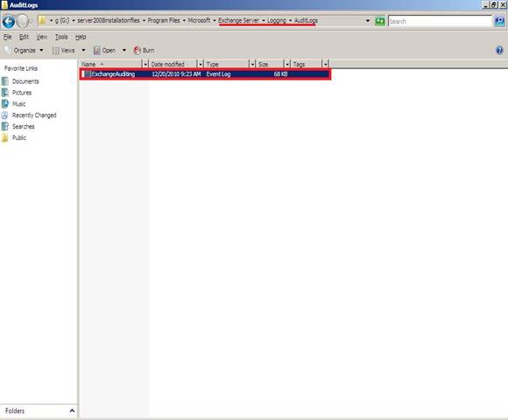Open the Recently Changed favorite link
This screenshot has width=508, height=420.
pyautogui.click(x=34, y=115)
